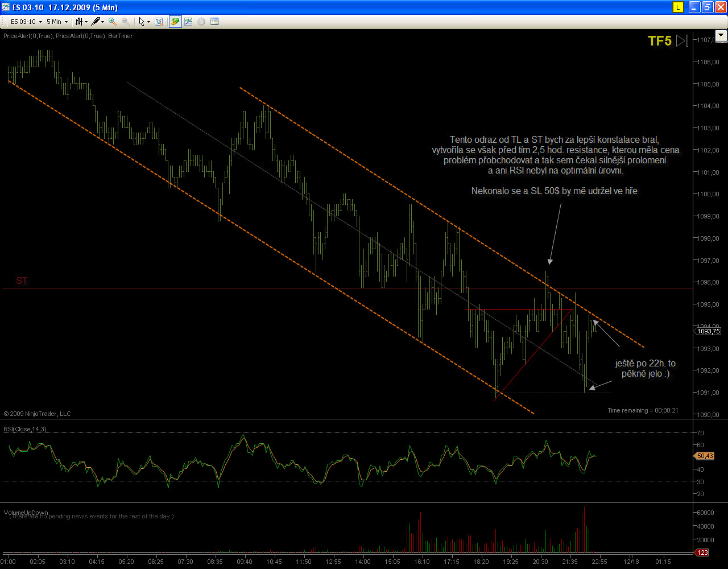Show the Data Box window icon
Screen dimensions: 728x569
[159, 22]
